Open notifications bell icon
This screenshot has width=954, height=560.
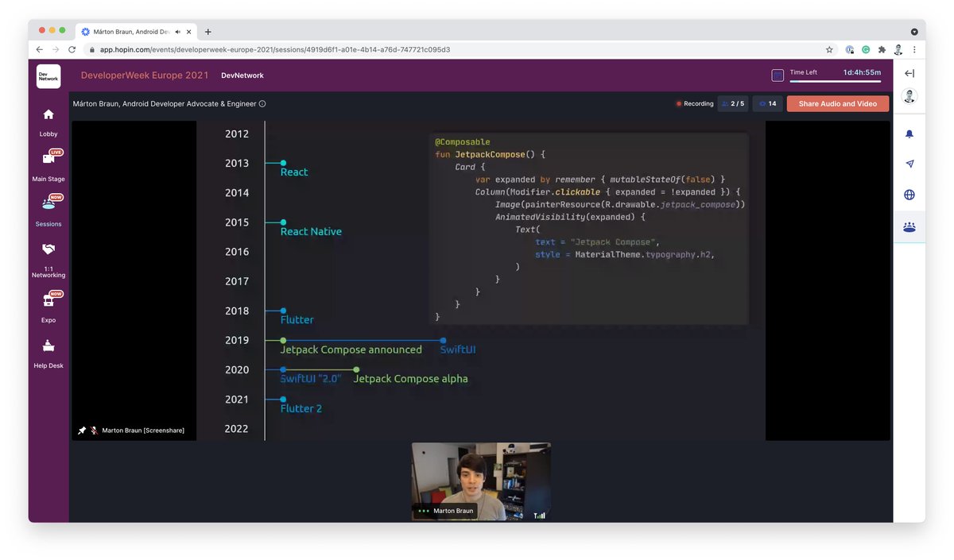pos(909,134)
